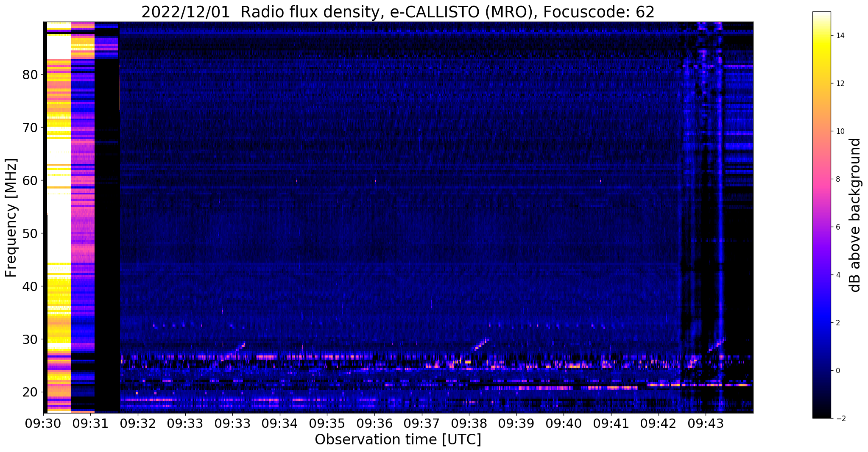Click the 09:38 time tick label
The height and width of the screenshot is (452, 868).
(469, 423)
